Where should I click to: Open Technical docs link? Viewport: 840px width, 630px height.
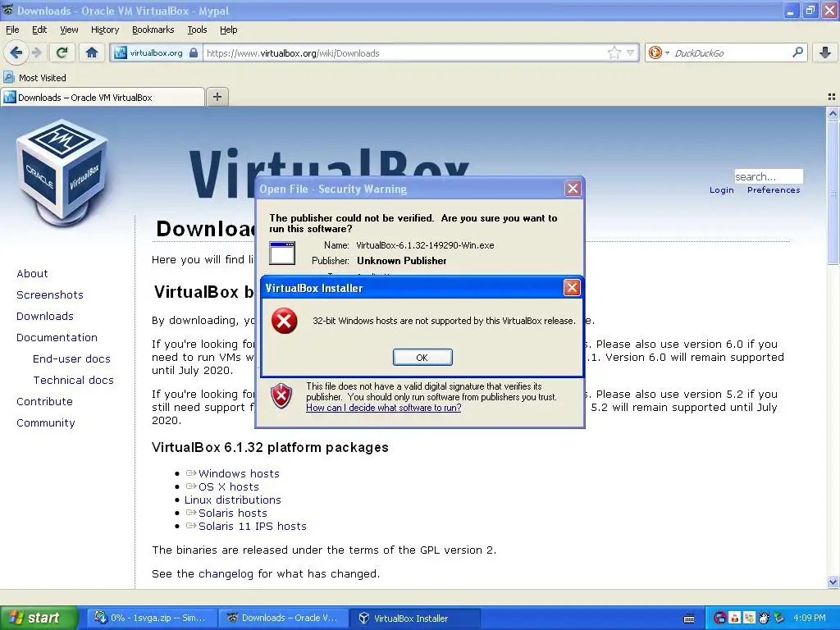coord(73,381)
